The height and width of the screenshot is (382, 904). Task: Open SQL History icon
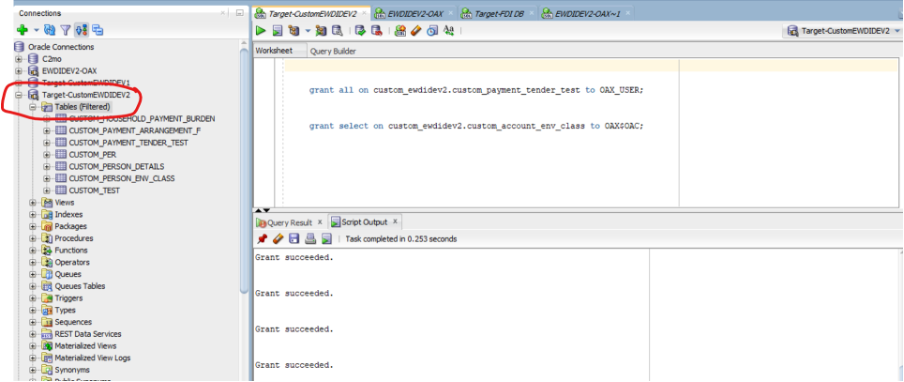432,31
